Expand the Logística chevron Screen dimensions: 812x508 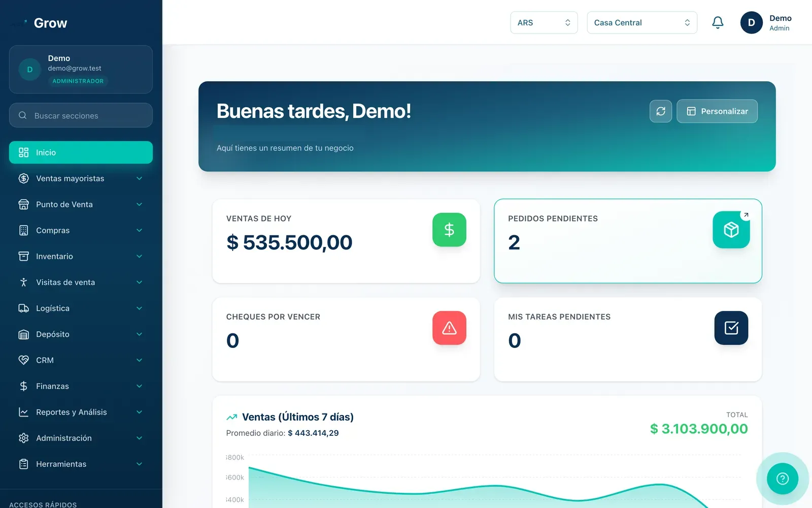coord(139,308)
